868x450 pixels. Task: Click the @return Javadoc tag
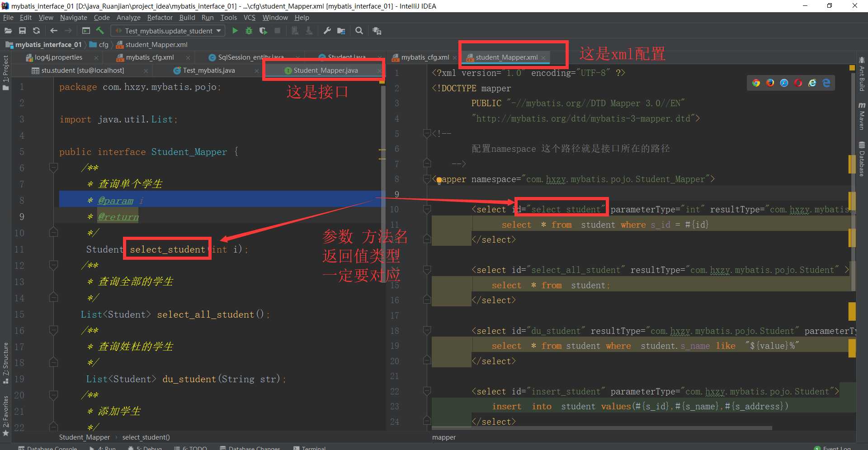pos(118,217)
